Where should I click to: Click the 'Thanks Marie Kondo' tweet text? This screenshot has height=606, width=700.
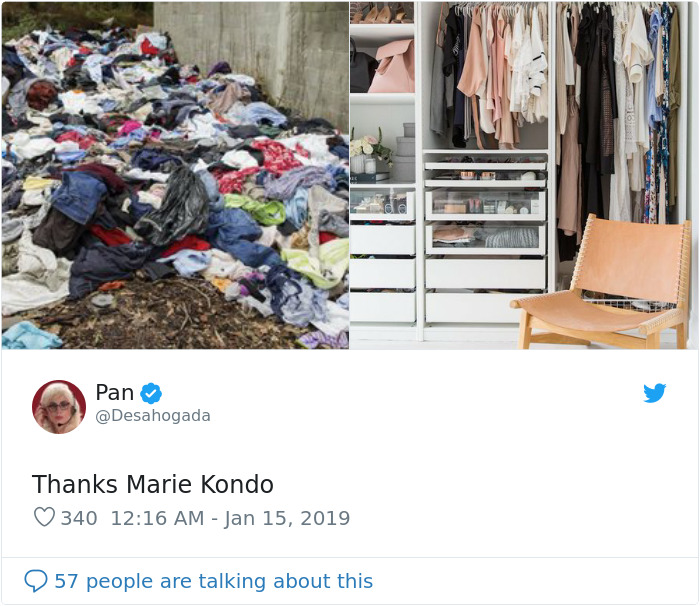point(153,484)
